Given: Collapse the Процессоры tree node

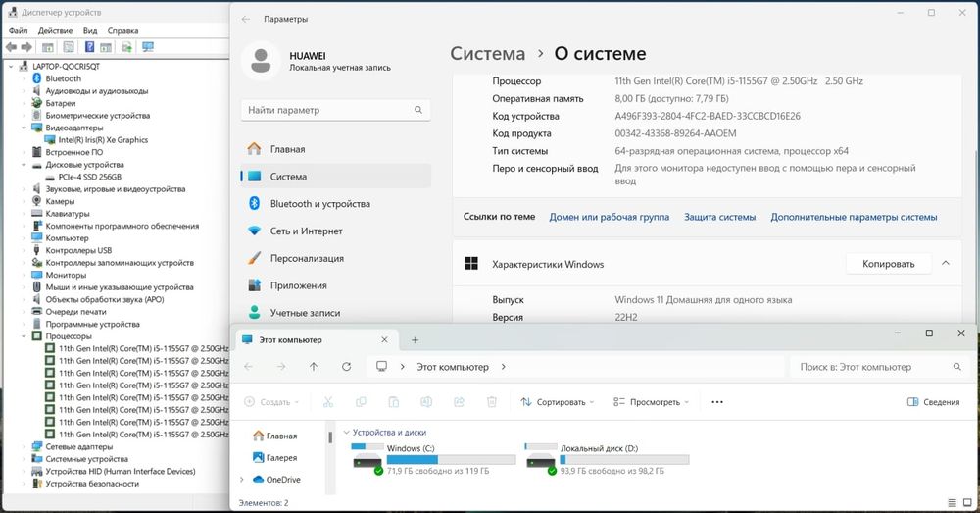Looking at the screenshot, I should coord(24,336).
